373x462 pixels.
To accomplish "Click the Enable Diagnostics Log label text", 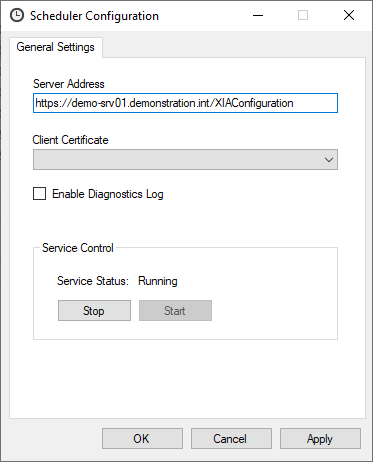I will pos(108,194).
